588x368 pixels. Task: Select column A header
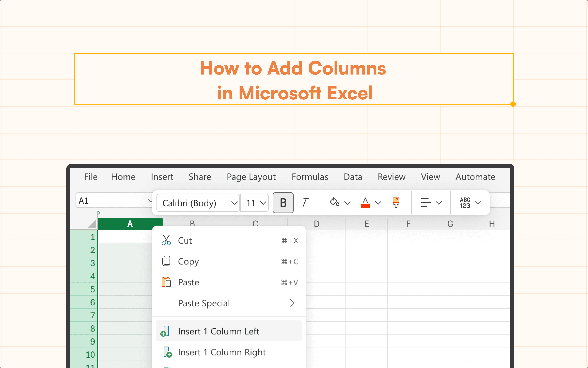coord(130,224)
